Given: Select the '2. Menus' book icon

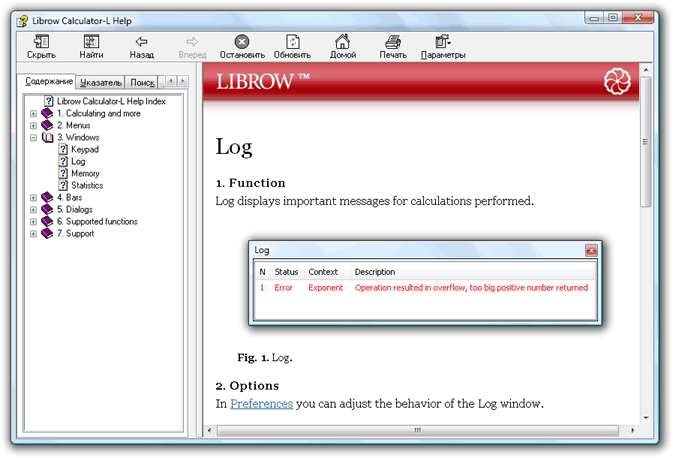Looking at the screenshot, I should point(47,125).
